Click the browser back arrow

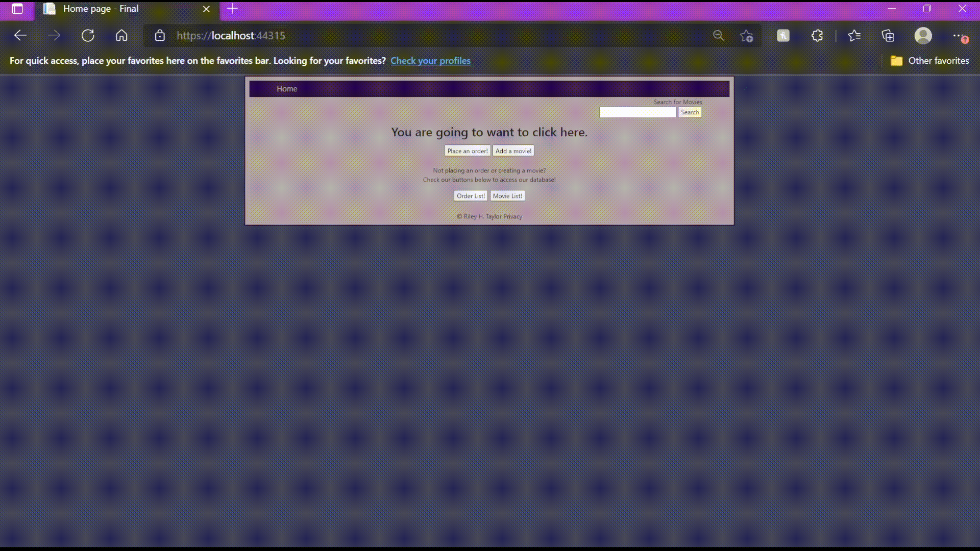20,36
